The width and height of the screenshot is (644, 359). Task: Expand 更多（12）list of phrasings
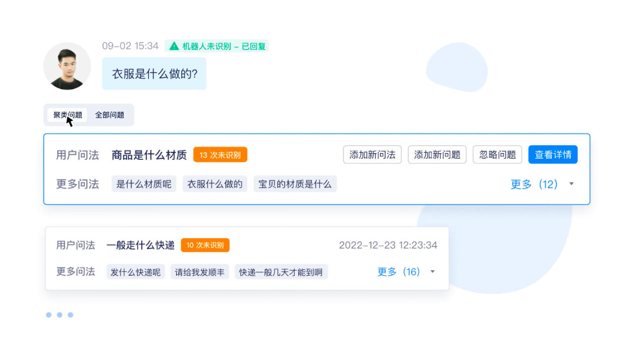[x=535, y=185]
